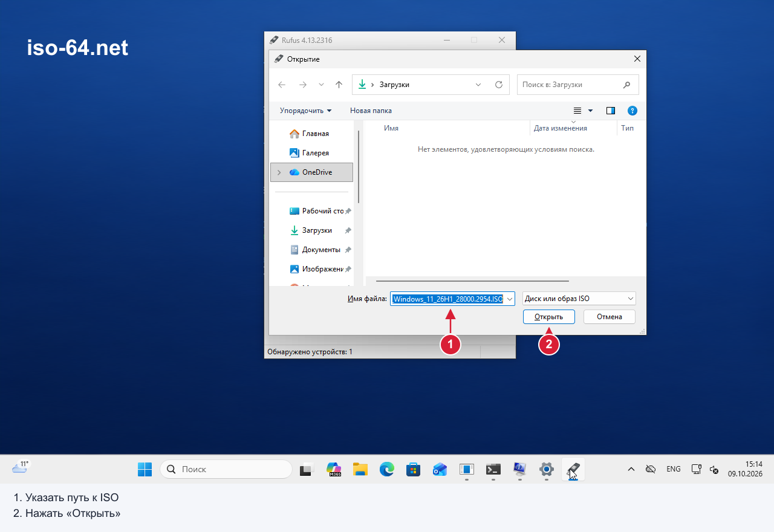The width and height of the screenshot is (774, 532).
Task: Open Microsoft Store from taskbar
Action: pos(414,469)
